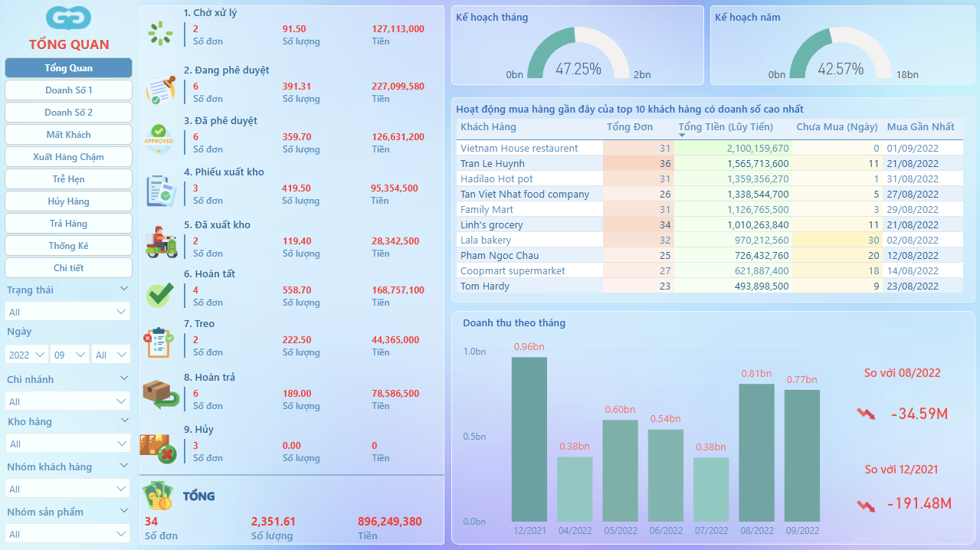980x550 pixels.
Task: Collapse the Nhóm sản phẩm filter chevron
Action: pyautogui.click(x=124, y=512)
